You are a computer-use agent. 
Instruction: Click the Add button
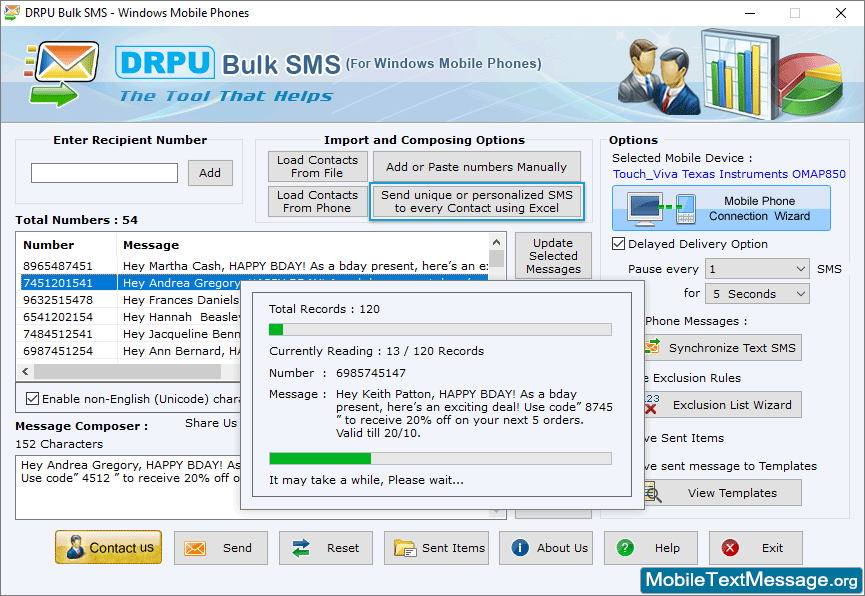210,173
